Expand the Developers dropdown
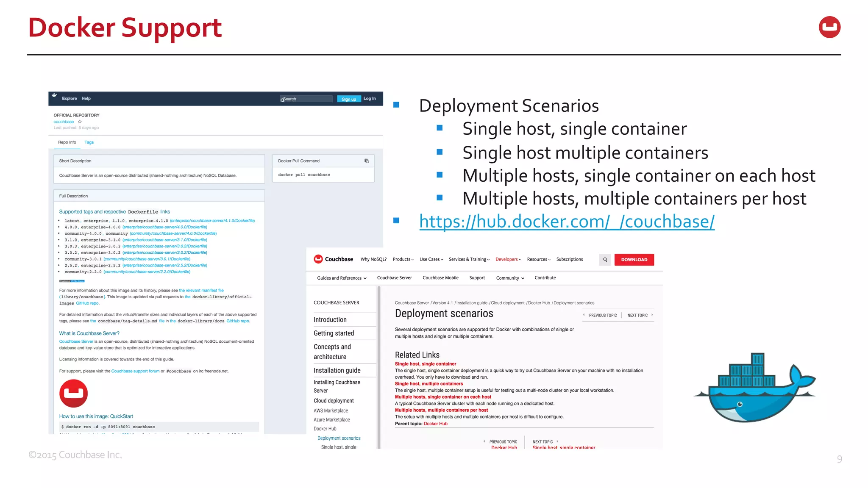 [x=508, y=260]
